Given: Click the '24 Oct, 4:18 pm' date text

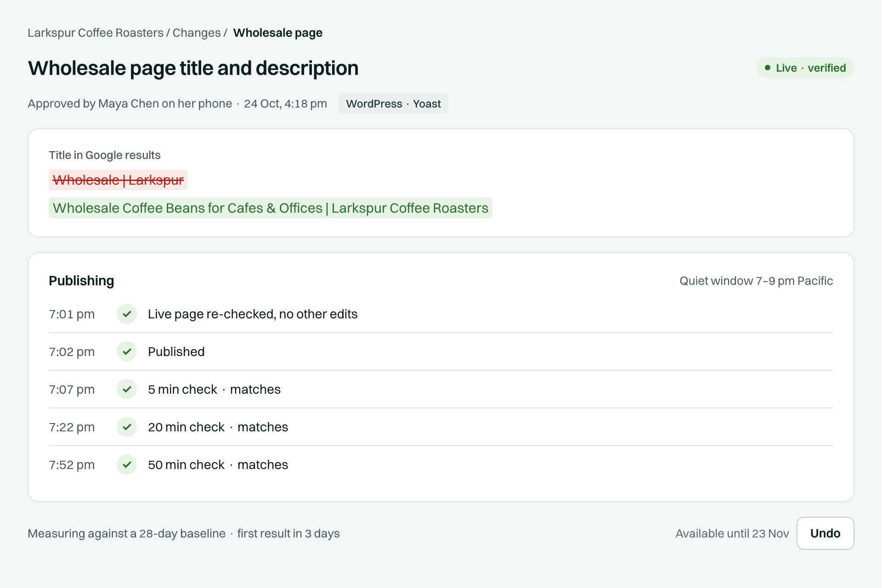Looking at the screenshot, I should (x=285, y=104).
